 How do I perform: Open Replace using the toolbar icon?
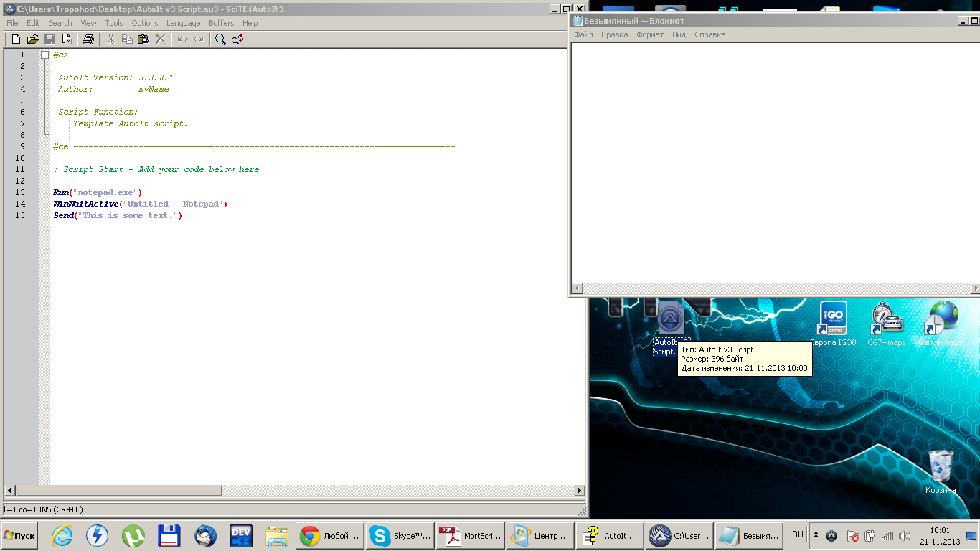(x=237, y=39)
